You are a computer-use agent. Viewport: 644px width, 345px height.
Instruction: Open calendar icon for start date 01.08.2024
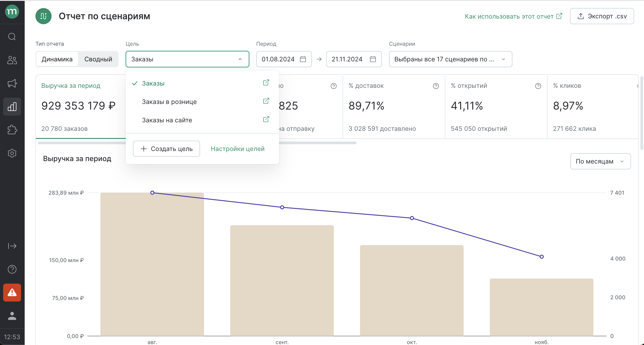point(303,59)
